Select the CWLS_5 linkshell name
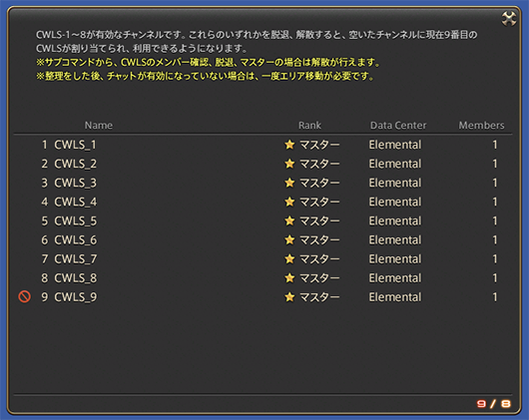Screen dimensions: 529x420 [76, 221]
